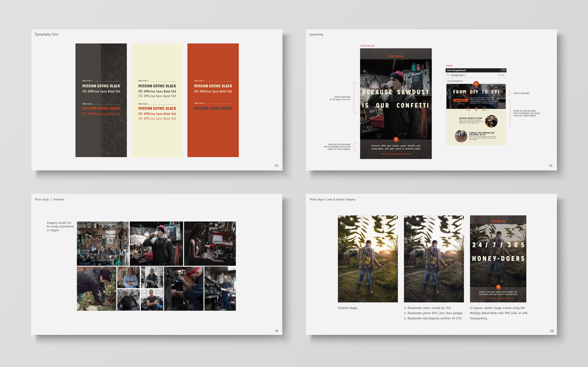
Task: Click "Desaturate yellow 85%" step text
Action: point(433,313)
